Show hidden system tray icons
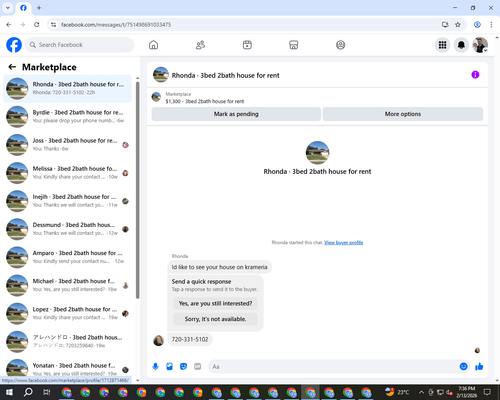Screen dimensions: 500x400 click(x=421, y=392)
